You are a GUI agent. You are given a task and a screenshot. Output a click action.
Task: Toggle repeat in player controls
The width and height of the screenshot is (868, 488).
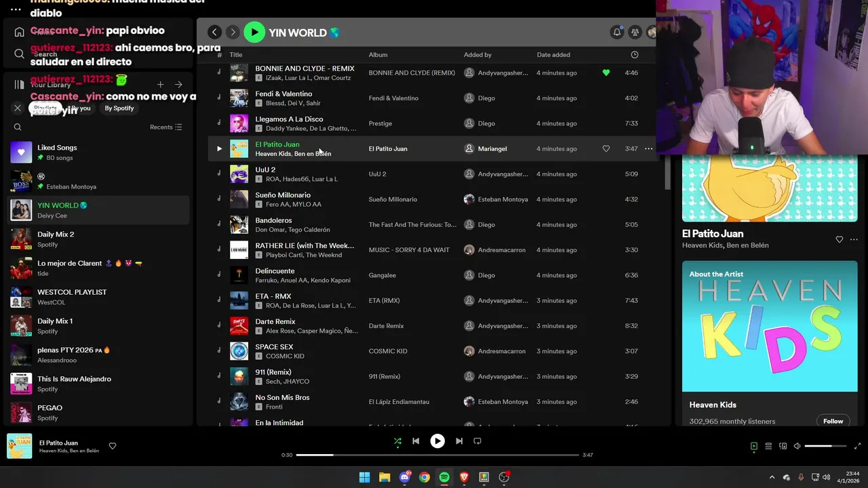point(477,441)
